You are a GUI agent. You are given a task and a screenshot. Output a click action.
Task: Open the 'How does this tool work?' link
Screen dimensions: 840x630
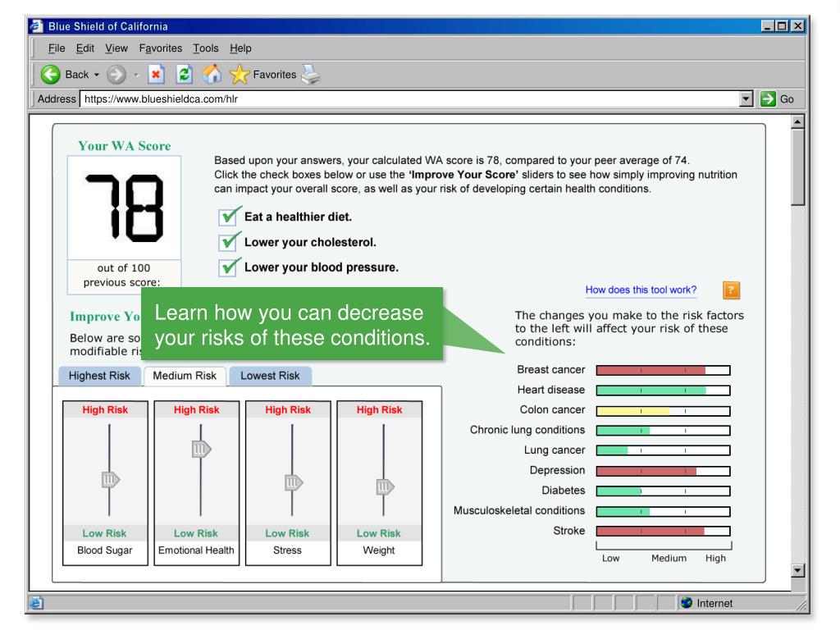tap(641, 290)
